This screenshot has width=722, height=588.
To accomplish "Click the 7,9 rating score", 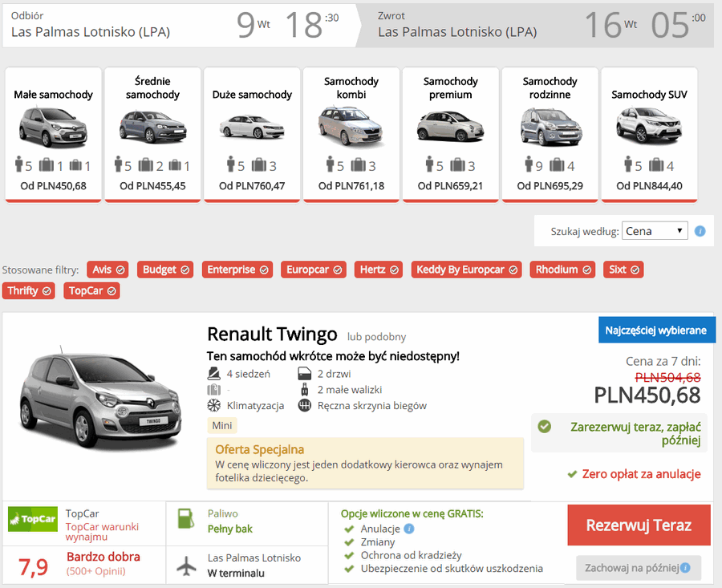I will 34,567.
